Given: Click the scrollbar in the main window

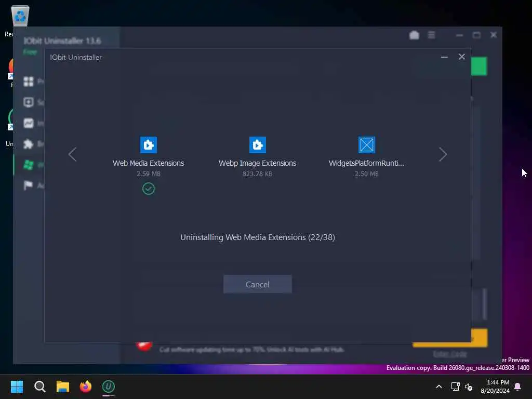Looking at the screenshot, I should click(485, 304).
